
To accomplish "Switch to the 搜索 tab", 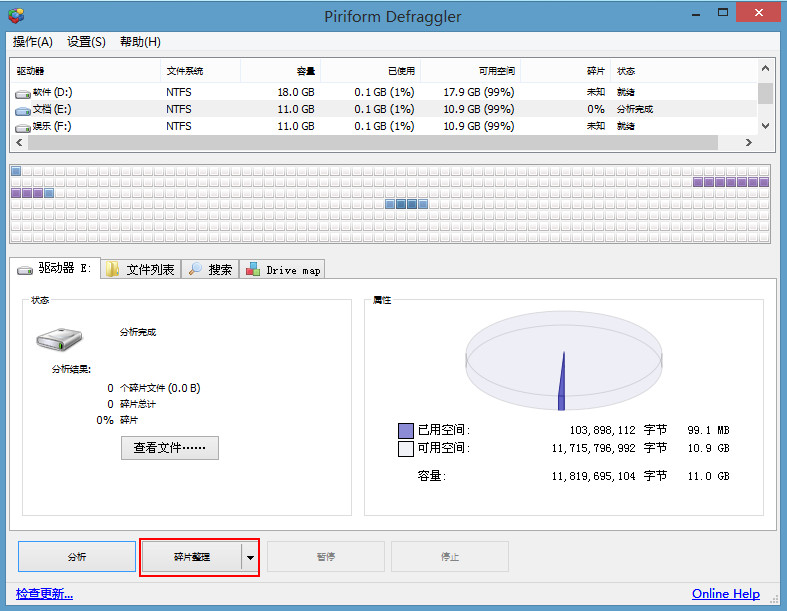I will pyautogui.click(x=210, y=270).
